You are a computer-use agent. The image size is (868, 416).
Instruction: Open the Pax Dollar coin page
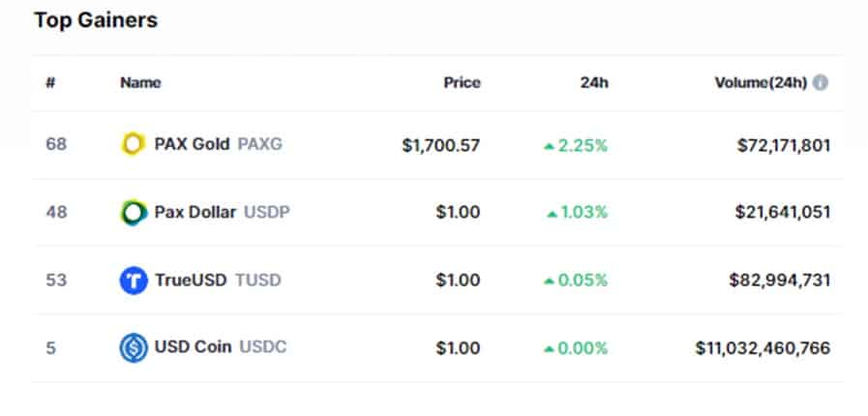tap(195, 213)
